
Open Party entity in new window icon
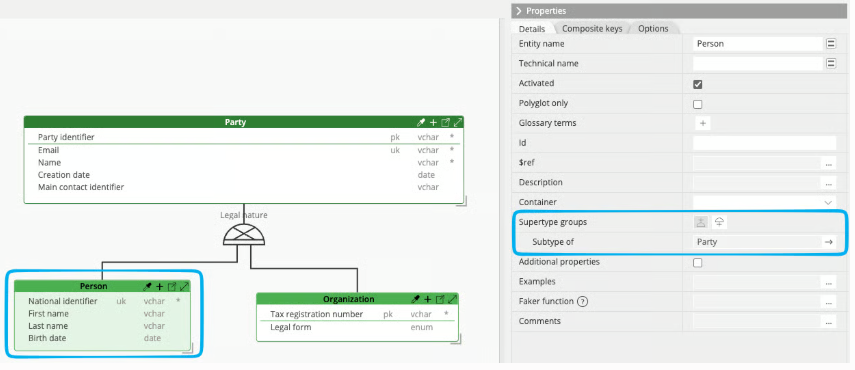(x=445, y=122)
